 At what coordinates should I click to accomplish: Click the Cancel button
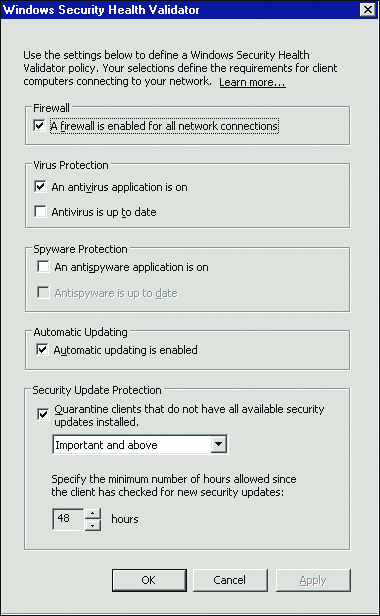click(230, 580)
